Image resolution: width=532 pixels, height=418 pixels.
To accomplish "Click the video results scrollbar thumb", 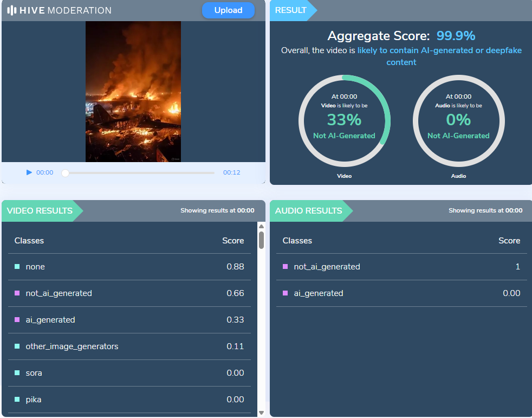I will click(x=261, y=240).
